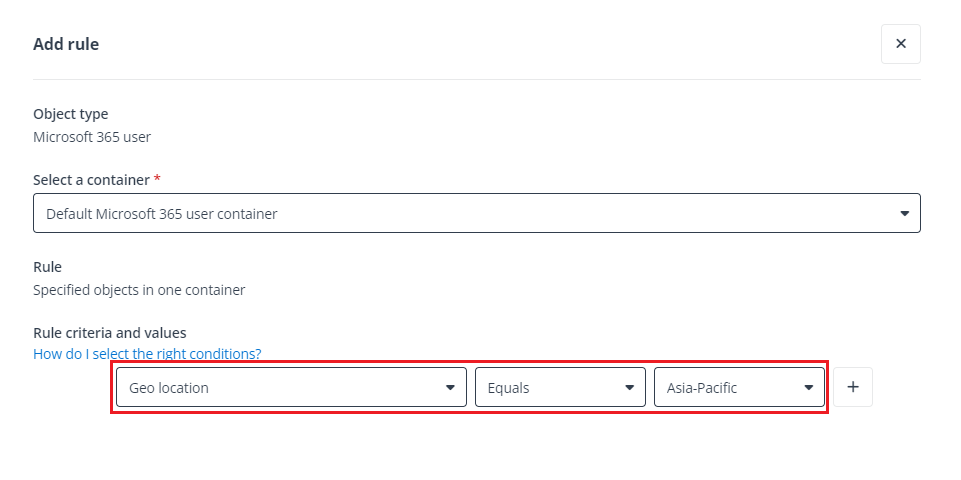Click the Microsoft 365 user text

[92, 136]
